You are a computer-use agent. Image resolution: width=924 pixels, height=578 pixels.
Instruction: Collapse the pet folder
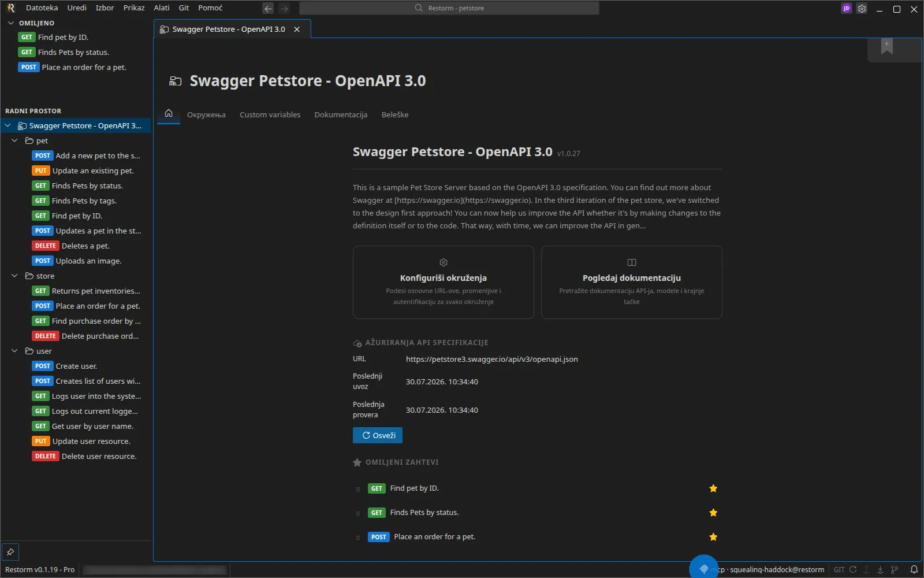(x=14, y=140)
